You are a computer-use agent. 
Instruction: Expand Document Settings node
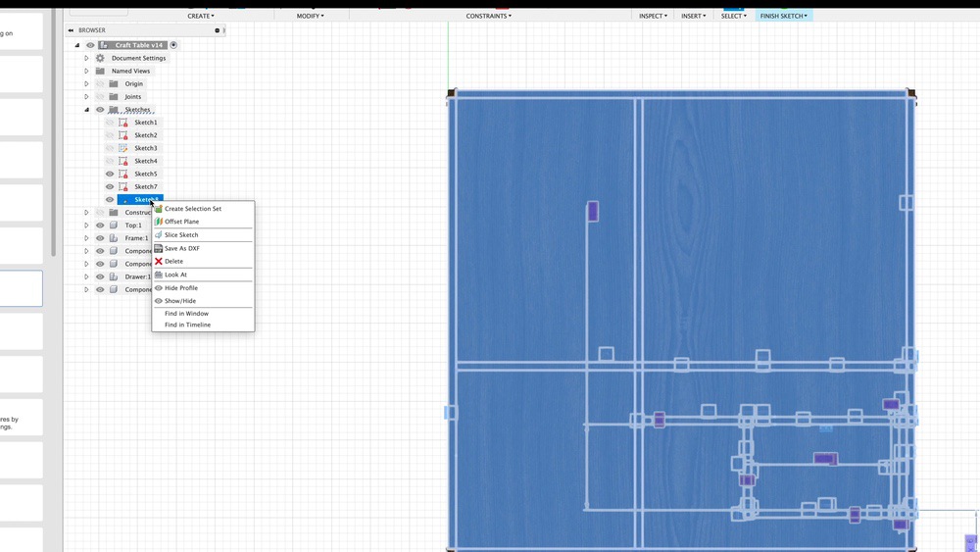click(x=86, y=58)
